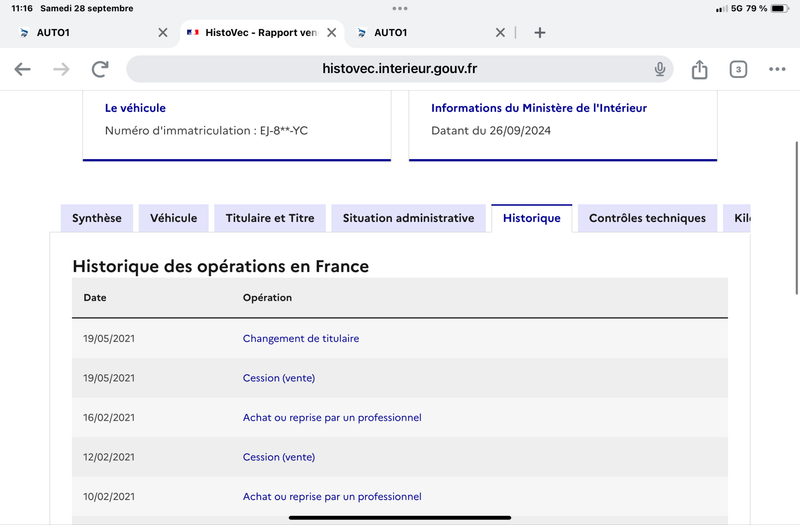
Task: Click the registration number EJ-8**-YC text
Action: [284, 131]
